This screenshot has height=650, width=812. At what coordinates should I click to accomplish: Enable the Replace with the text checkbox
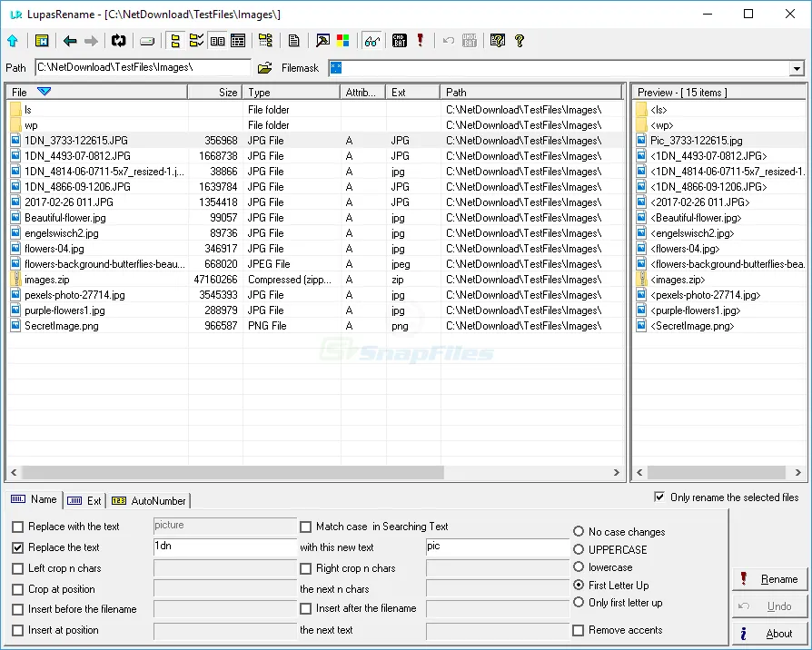pyautogui.click(x=17, y=527)
